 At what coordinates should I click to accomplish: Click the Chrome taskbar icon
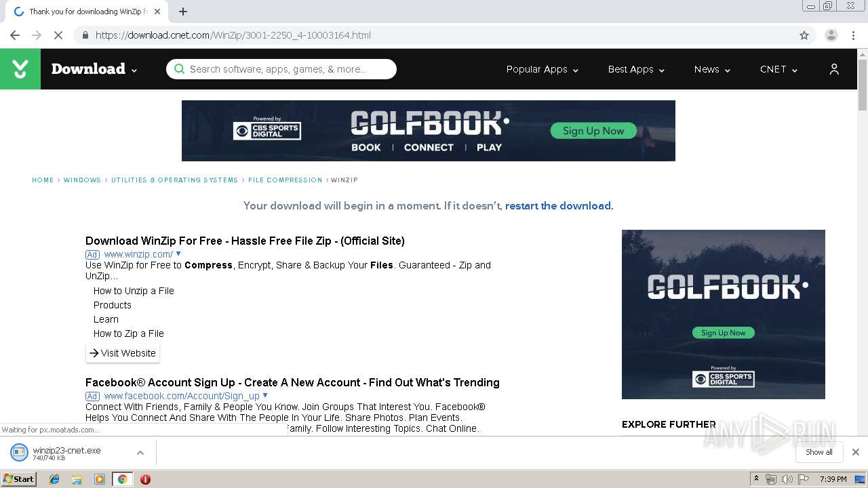(123, 479)
